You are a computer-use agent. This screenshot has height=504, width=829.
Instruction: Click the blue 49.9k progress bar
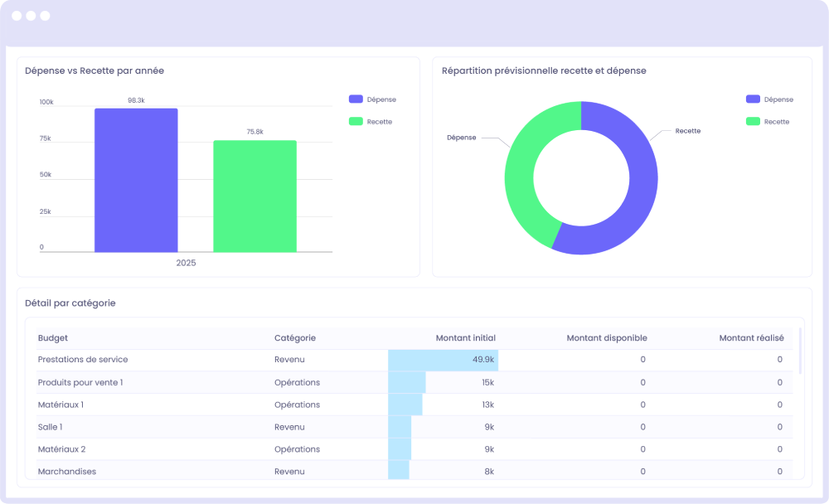pos(431,360)
